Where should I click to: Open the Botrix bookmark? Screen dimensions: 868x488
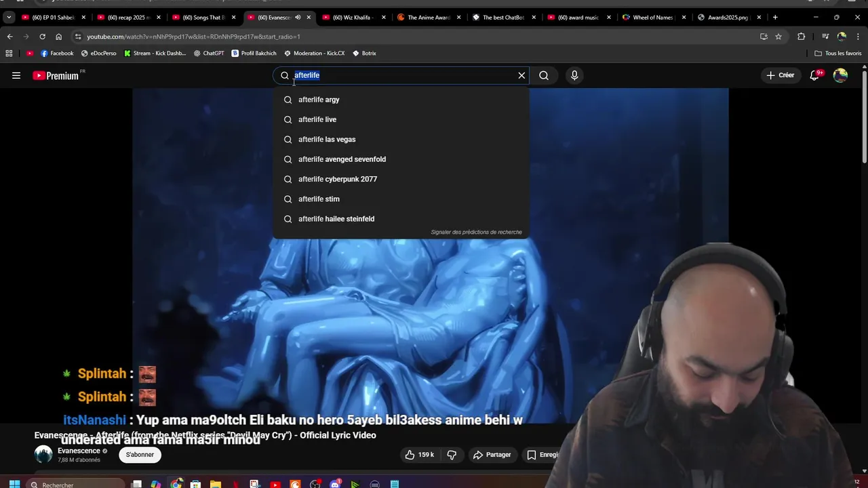364,53
